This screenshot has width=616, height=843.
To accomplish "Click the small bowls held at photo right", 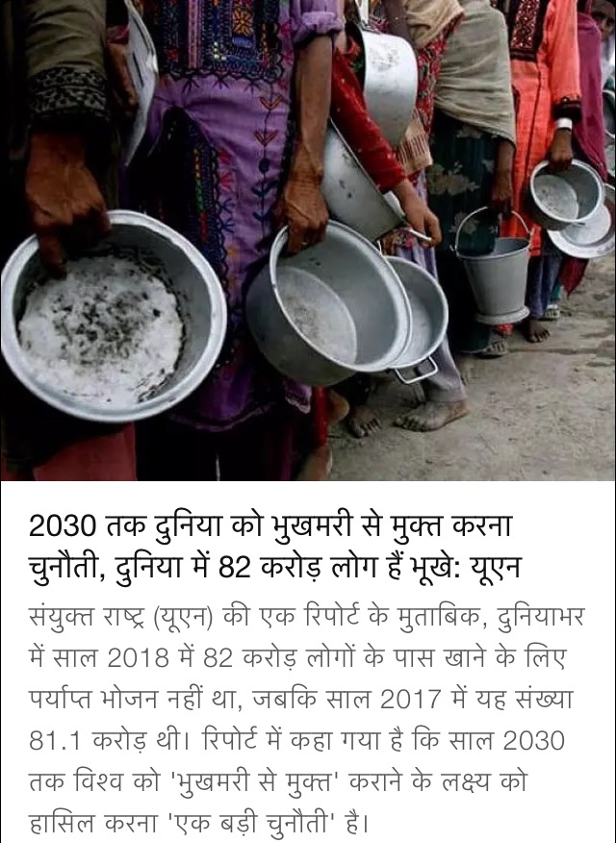I will point(571,209).
